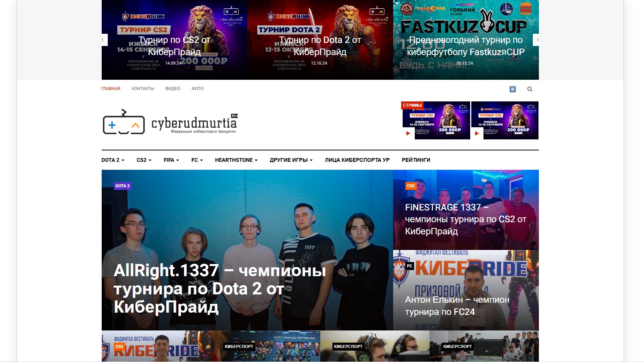Open bottom КИБЕРСПОРТ thumbnail with Dota hero draft
644x362 pixels.
point(266,346)
